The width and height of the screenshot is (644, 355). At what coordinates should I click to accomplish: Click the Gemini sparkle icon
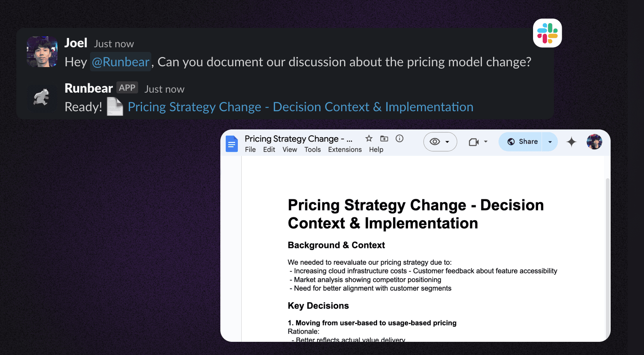(571, 142)
